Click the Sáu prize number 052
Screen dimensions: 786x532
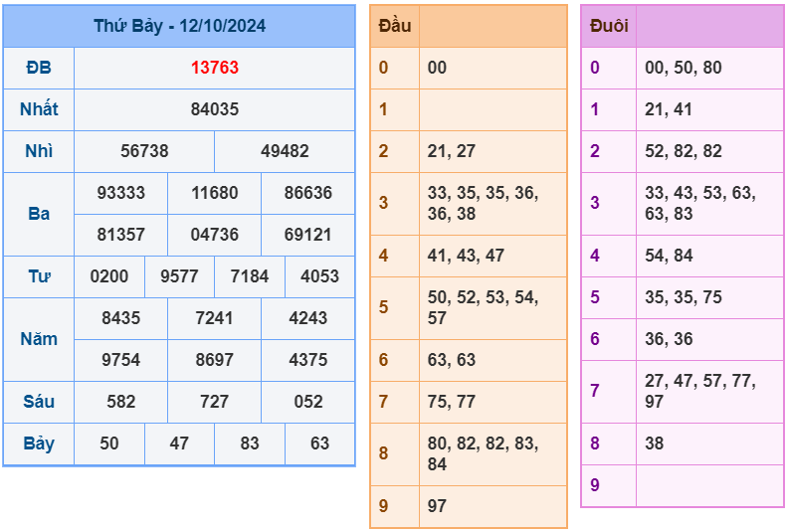pyautogui.click(x=307, y=402)
